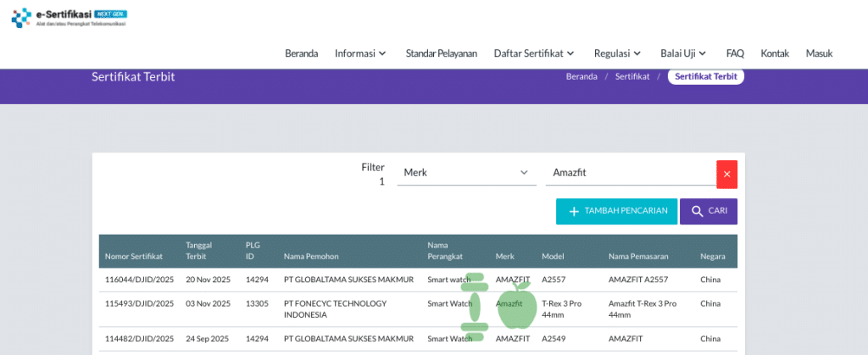Click the red clear filter X button
The width and height of the screenshot is (868, 355).
726,174
